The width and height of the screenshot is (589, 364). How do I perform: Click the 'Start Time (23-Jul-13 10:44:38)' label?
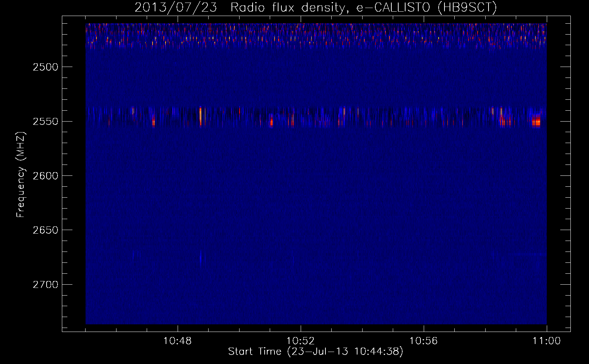pos(316,352)
